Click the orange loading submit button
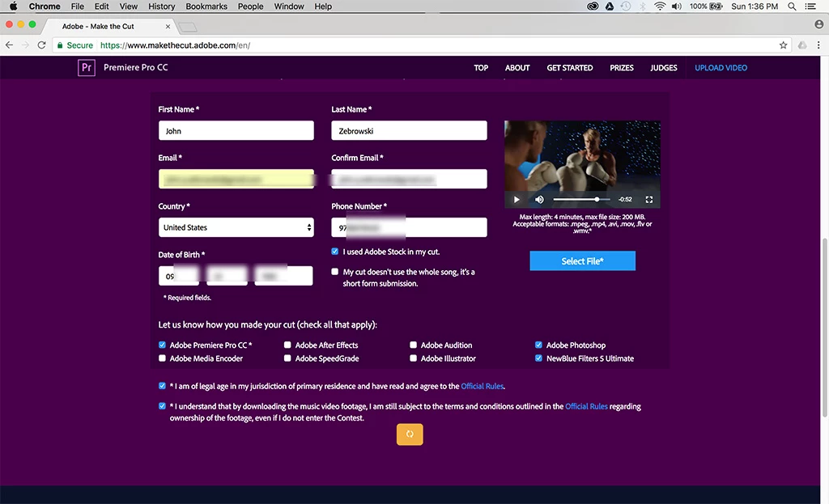This screenshot has width=829, height=504. tap(410, 434)
